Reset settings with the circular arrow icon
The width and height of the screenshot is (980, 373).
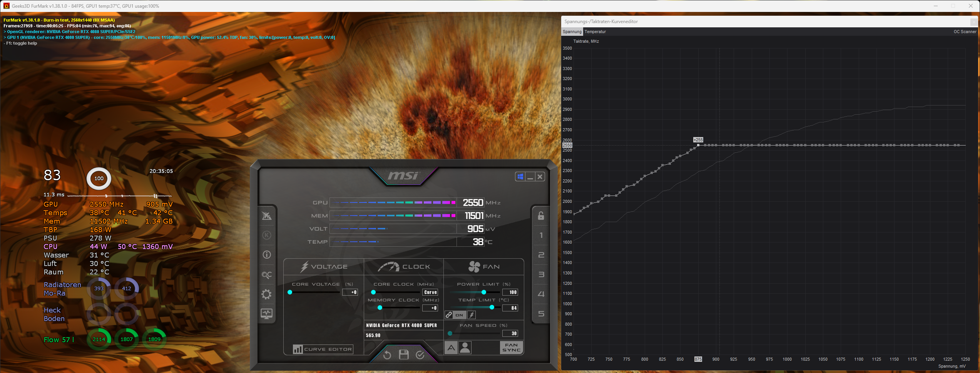click(387, 355)
